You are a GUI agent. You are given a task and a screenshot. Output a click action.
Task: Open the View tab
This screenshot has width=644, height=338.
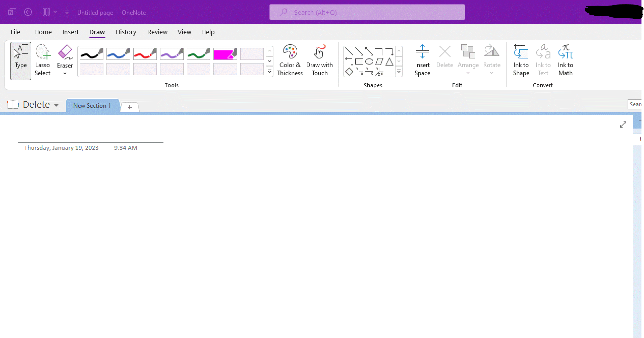(x=184, y=32)
